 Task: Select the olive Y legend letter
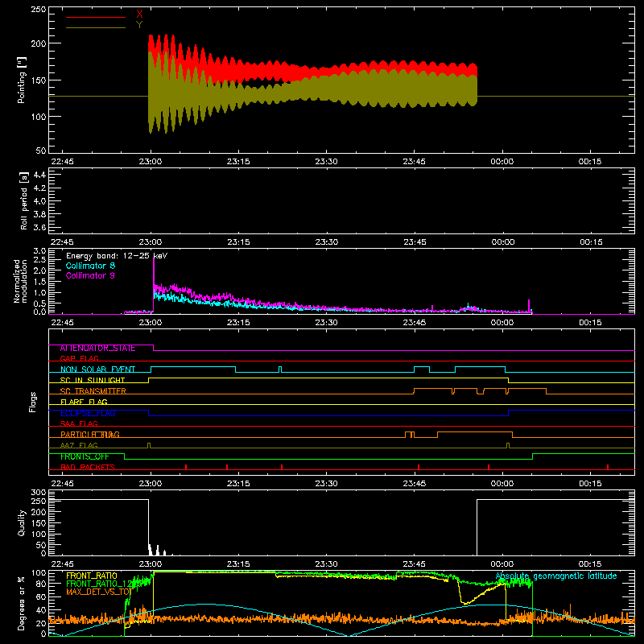click(139, 25)
